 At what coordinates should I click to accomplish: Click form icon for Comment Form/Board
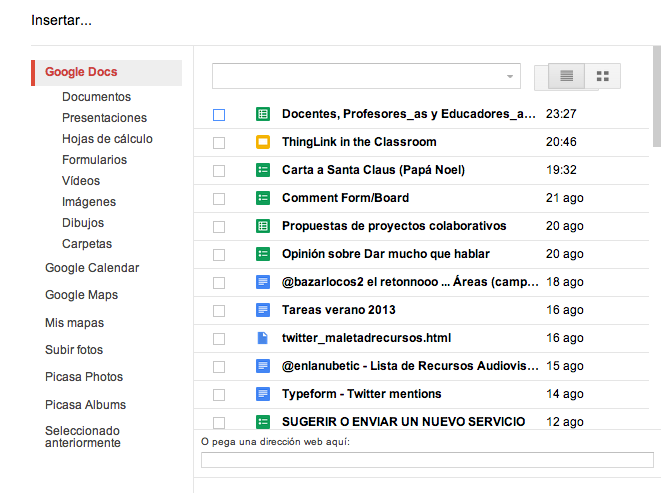click(x=263, y=198)
